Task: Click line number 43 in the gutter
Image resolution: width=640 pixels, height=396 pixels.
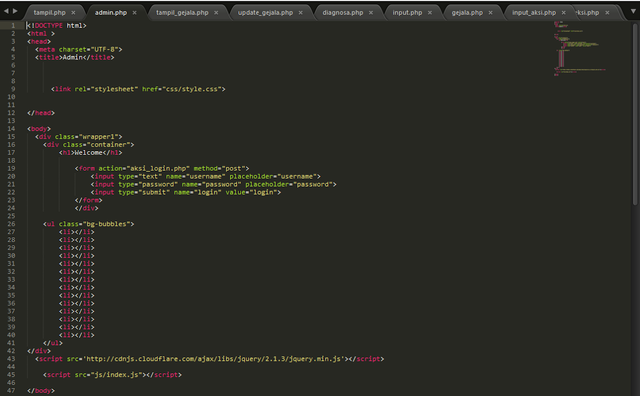Action: (11, 359)
